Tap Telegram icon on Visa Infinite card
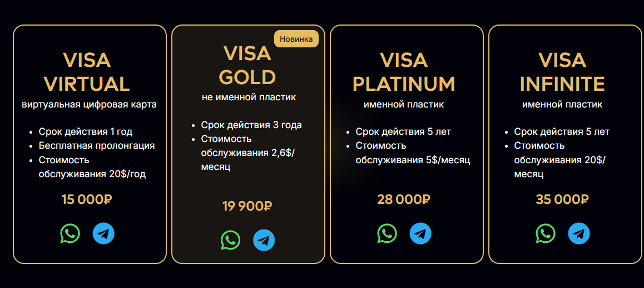This screenshot has height=288, width=644. [x=579, y=233]
